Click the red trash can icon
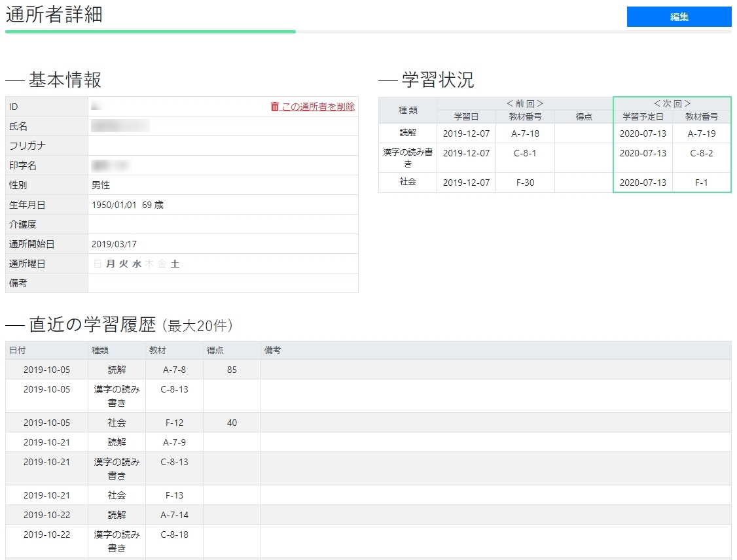The width and height of the screenshot is (737, 560). (275, 107)
